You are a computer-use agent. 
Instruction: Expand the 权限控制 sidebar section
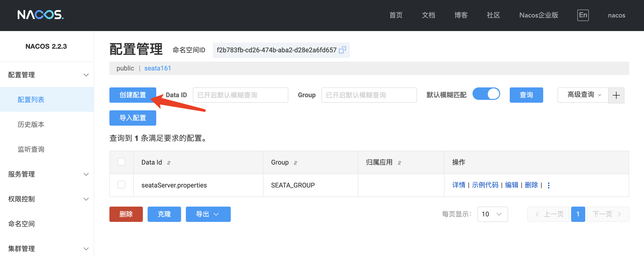47,199
